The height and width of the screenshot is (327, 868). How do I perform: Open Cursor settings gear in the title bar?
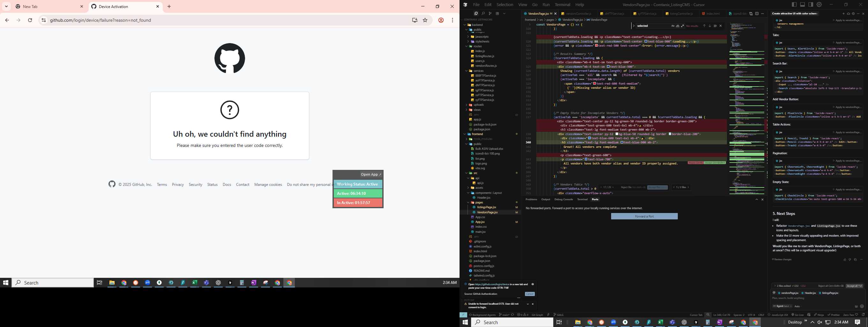(x=819, y=4)
